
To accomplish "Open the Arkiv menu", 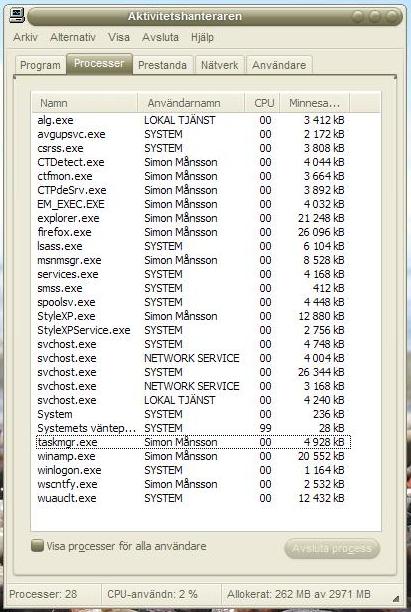I will tap(25, 37).
